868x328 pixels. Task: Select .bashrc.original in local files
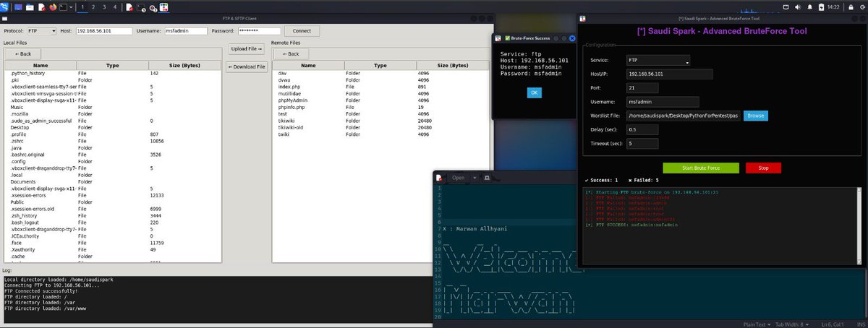(x=112, y=154)
